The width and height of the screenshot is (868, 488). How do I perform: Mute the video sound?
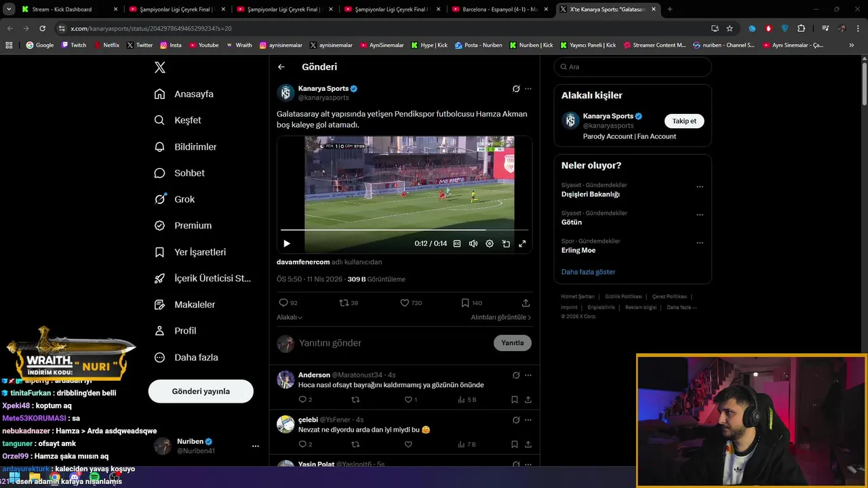(473, 243)
